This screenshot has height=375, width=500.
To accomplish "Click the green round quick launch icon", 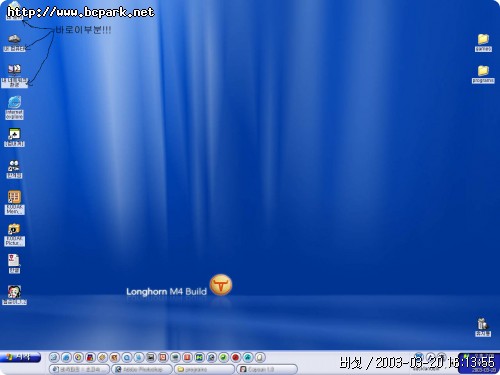I will tap(223, 358).
